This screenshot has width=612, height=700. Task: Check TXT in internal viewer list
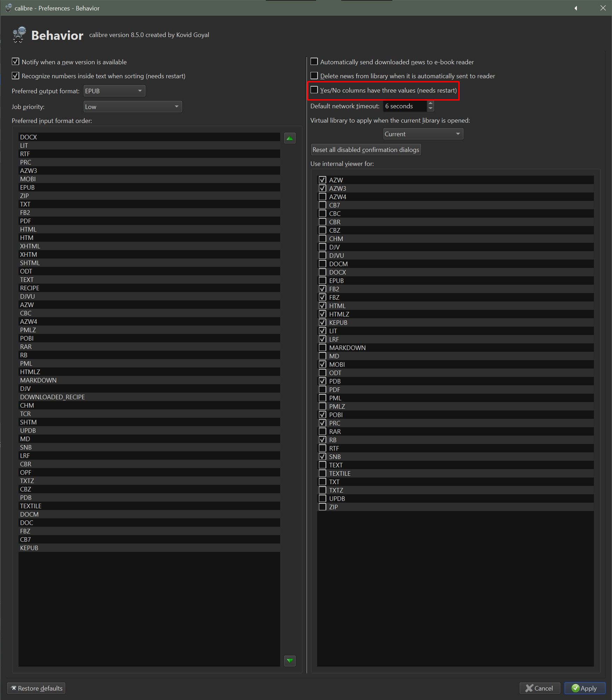pos(322,482)
